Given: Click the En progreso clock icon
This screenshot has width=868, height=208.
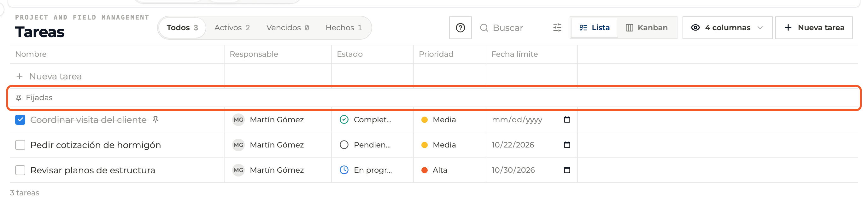Looking at the screenshot, I should point(344,170).
